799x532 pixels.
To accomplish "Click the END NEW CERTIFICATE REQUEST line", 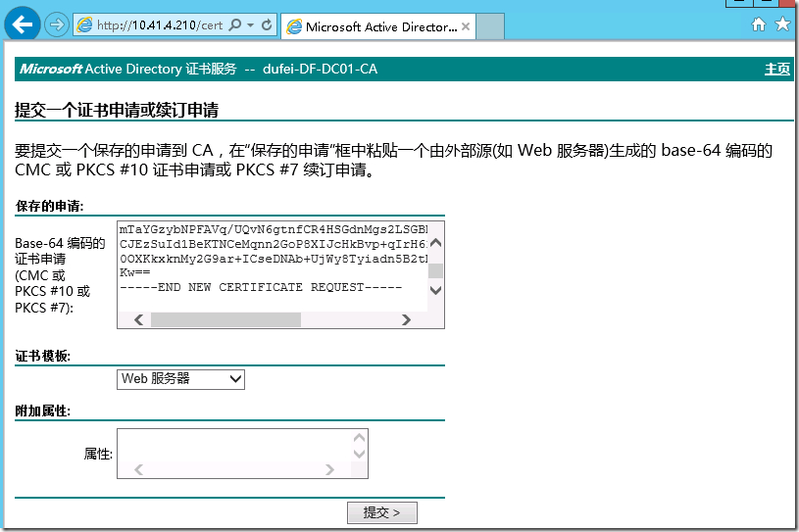I will click(x=261, y=287).
